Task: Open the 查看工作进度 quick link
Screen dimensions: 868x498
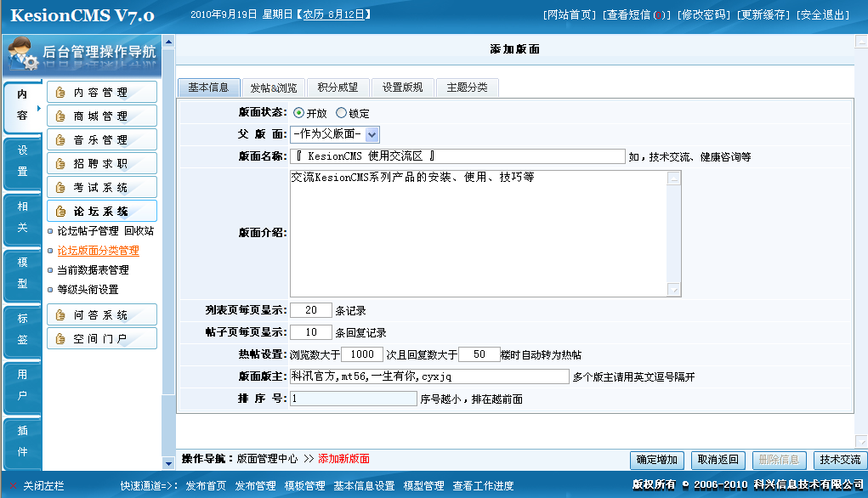Action: (x=483, y=486)
